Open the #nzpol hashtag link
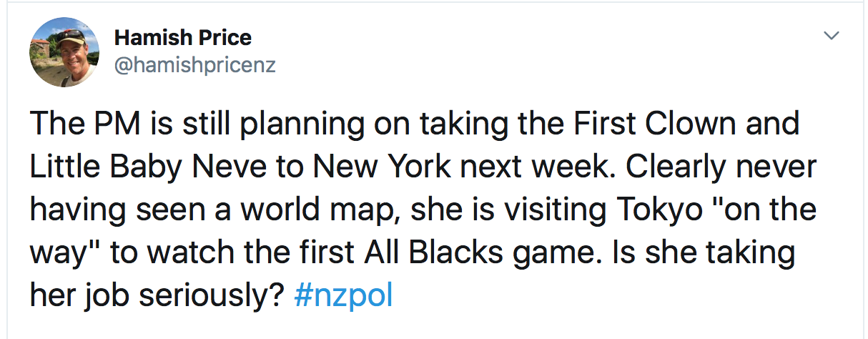This screenshot has width=868, height=339. pos(343,295)
